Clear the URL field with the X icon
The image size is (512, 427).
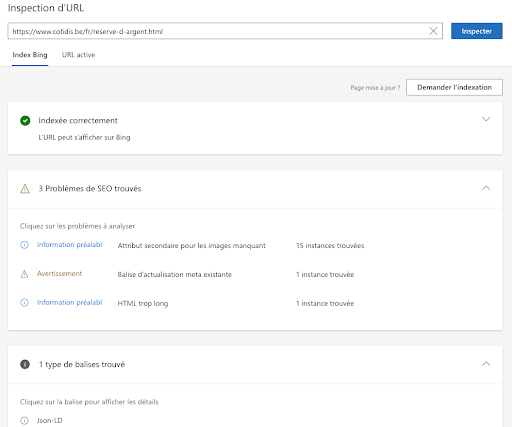(433, 31)
